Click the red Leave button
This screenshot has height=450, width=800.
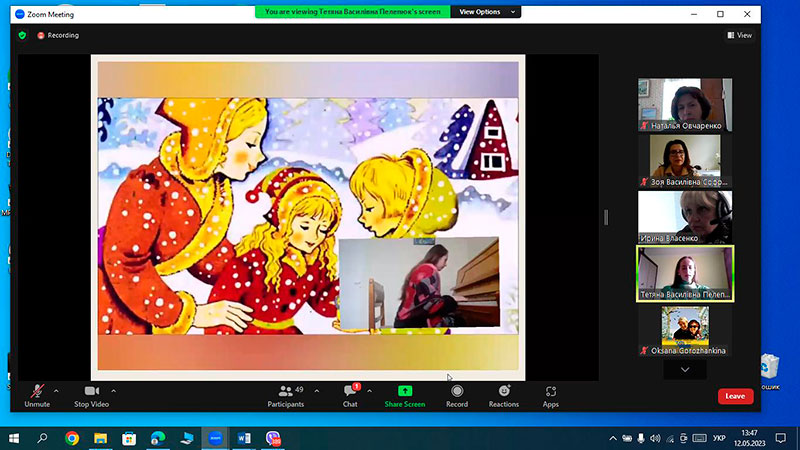click(735, 396)
